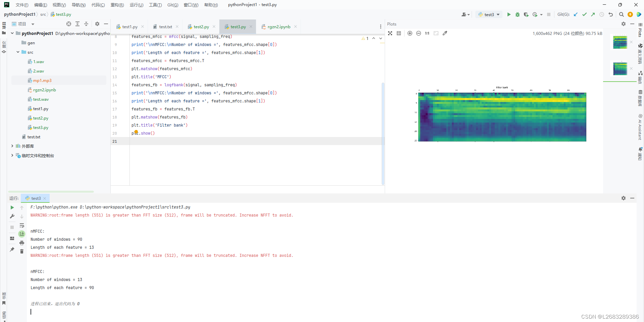Select the second plot thumbnail
This screenshot has height=322, width=644.
(620, 68)
